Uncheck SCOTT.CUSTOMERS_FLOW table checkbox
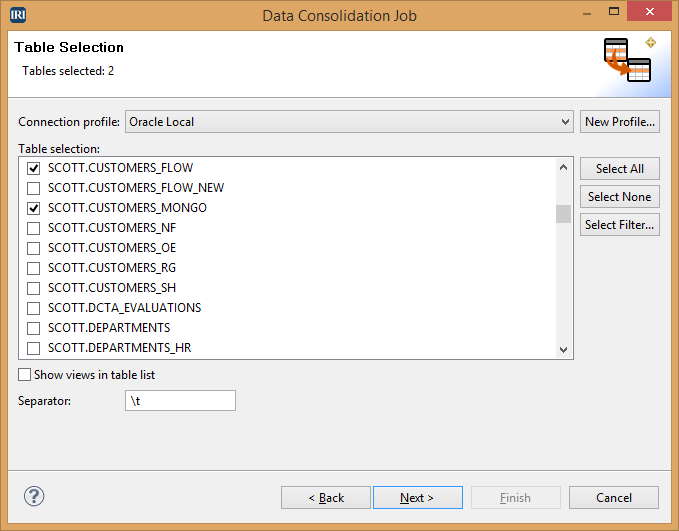 (33, 168)
